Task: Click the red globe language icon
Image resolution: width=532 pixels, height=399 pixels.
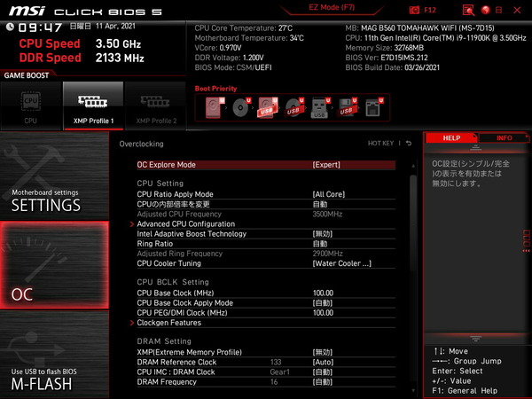Action: tap(486, 10)
